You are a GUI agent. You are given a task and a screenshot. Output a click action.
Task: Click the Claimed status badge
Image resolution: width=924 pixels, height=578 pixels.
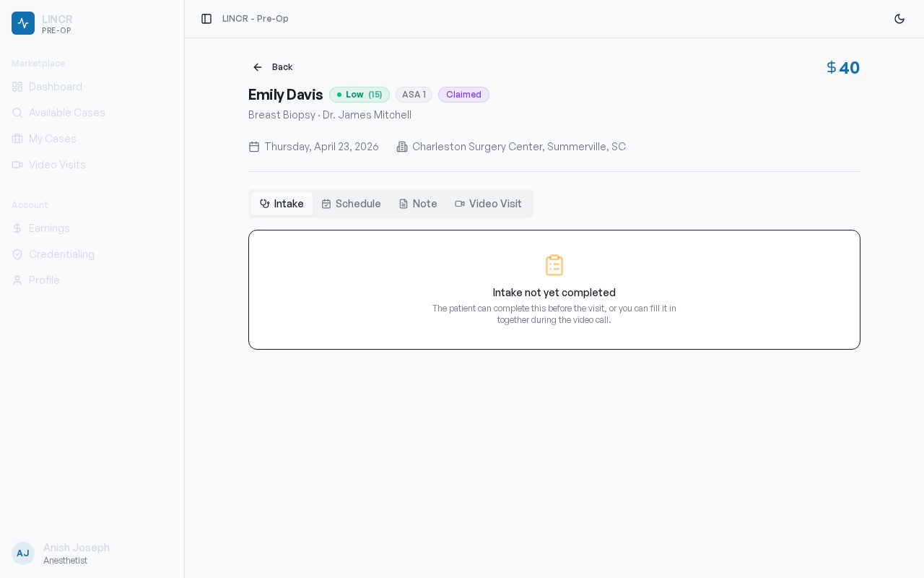463,95
